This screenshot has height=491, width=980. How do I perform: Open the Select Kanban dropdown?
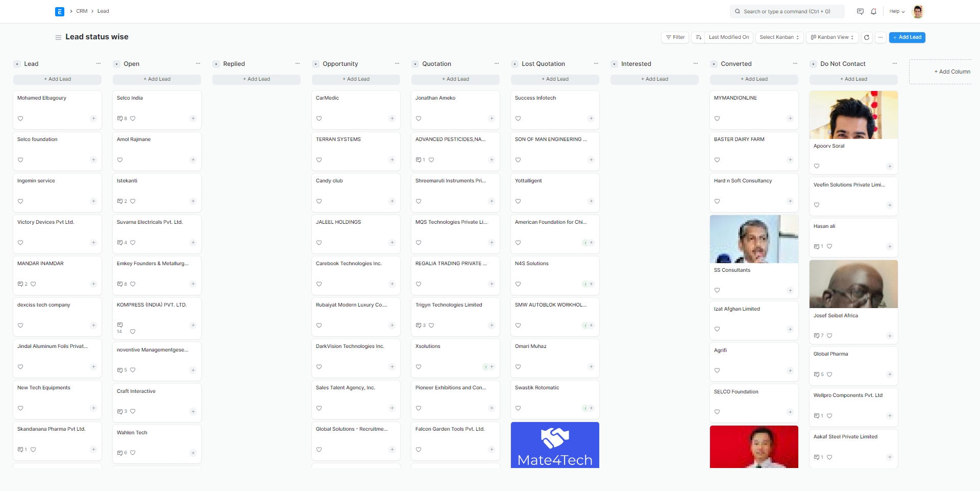(x=779, y=37)
